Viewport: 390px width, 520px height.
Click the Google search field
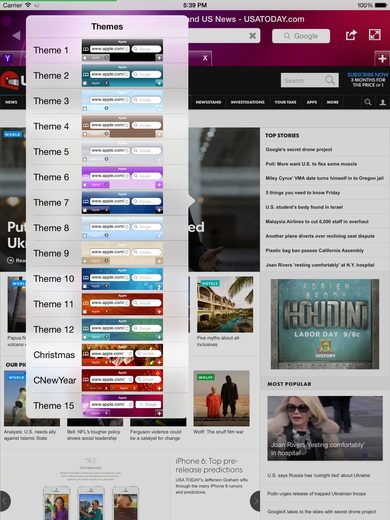(301, 36)
